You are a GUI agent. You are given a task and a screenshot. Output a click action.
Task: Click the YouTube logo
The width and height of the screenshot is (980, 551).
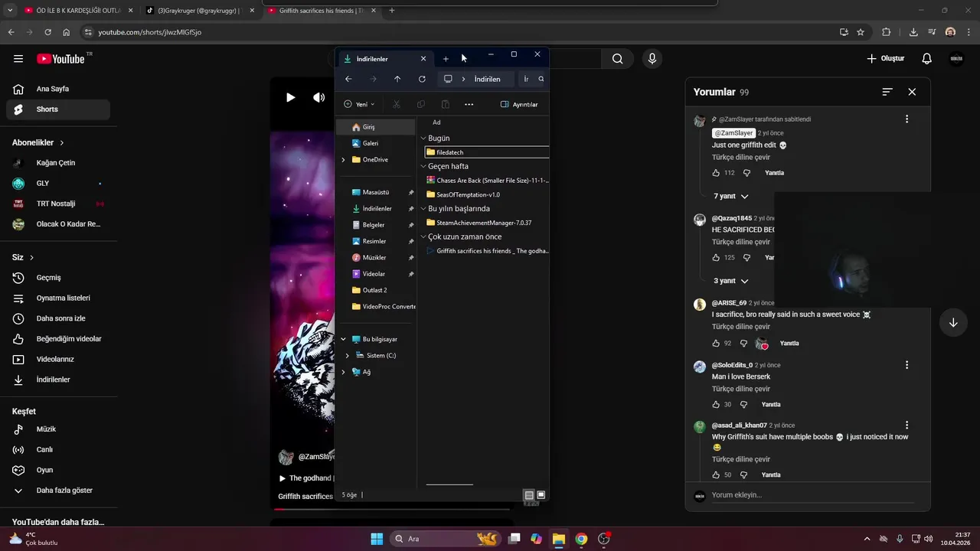pos(60,59)
